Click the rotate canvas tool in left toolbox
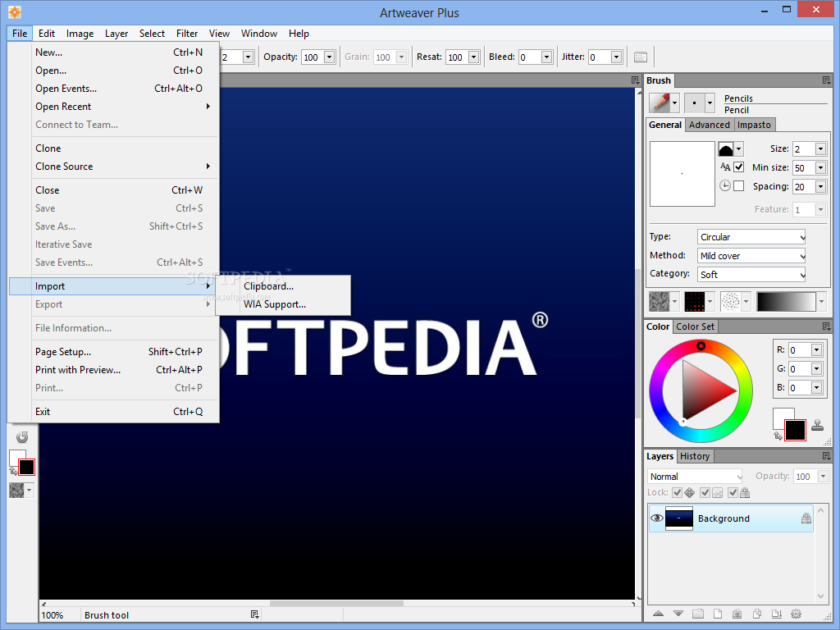Image resolution: width=840 pixels, height=630 pixels. coord(22,437)
